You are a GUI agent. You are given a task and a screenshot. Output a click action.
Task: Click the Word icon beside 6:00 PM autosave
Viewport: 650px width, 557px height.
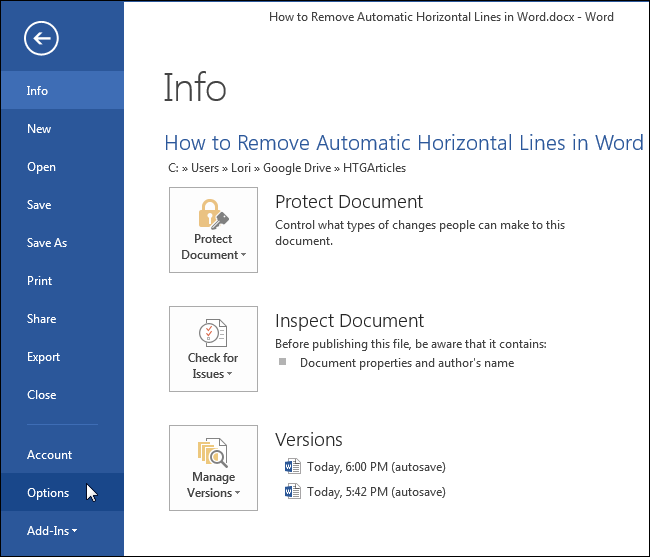tap(293, 466)
